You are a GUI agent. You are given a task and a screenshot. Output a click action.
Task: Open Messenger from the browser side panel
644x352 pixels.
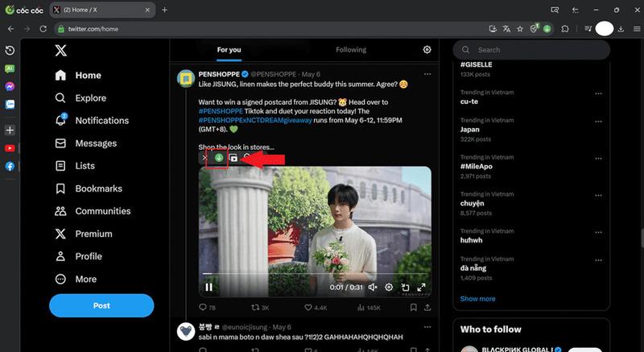point(10,87)
